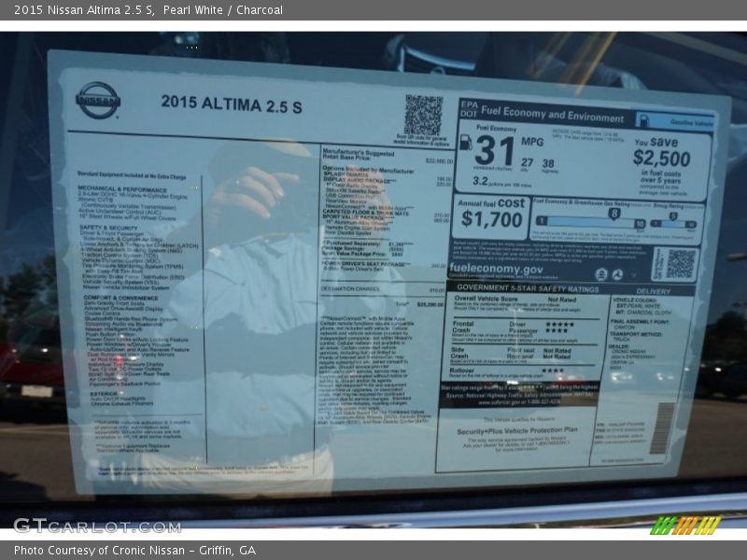Click 'POWER DRIVER'S SEAT PACKAGE' line
The height and width of the screenshot is (560, 747).
tap(366, 264)
